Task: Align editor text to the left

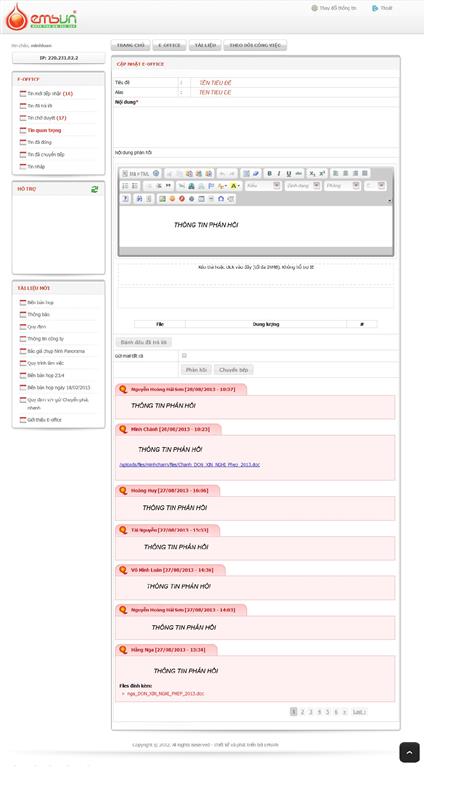Action: 336,174
